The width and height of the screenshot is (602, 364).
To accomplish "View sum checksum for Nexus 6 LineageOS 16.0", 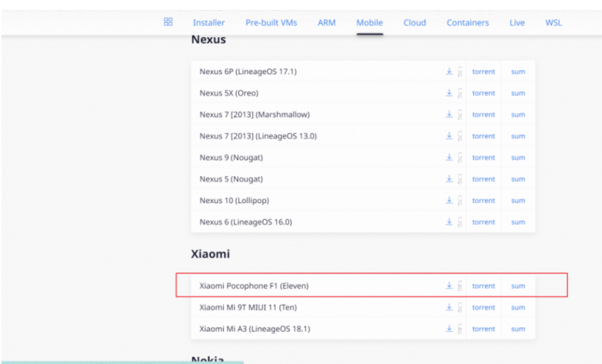I will pos(518,222).
